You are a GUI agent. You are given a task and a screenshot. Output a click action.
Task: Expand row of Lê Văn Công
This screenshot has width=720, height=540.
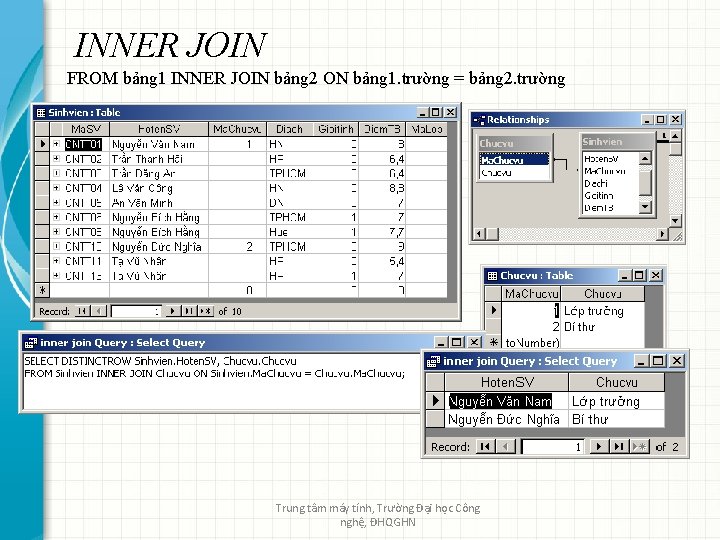[x=56, y=188]
